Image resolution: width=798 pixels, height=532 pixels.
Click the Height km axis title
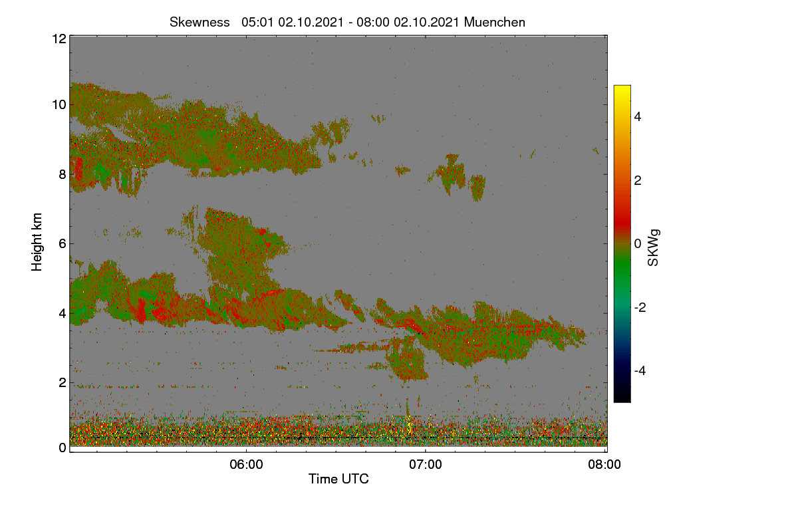[x=37, y=242]
